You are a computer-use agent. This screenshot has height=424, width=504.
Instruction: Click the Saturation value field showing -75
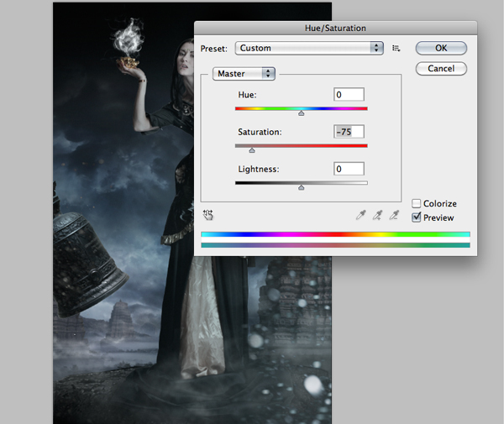[349, 132]
